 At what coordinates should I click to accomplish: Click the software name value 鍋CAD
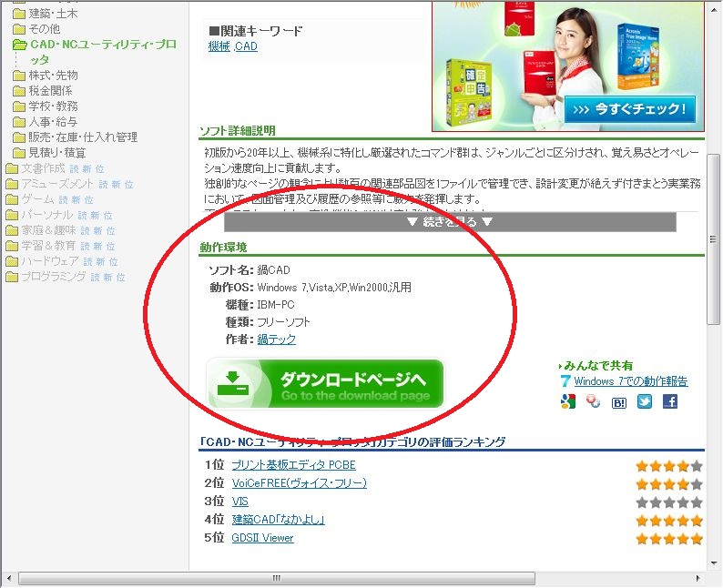click(273, 270)
